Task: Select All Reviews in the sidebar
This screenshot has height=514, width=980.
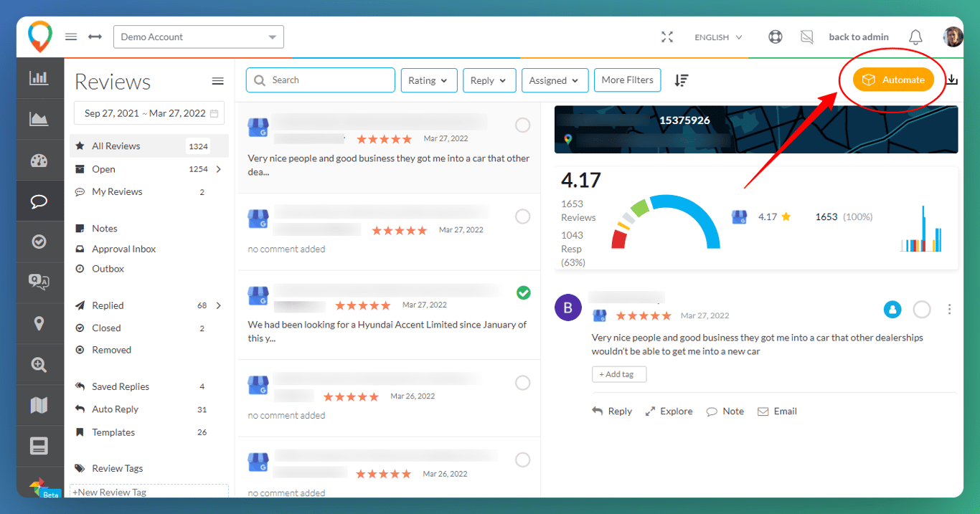Action: (149, 146)
